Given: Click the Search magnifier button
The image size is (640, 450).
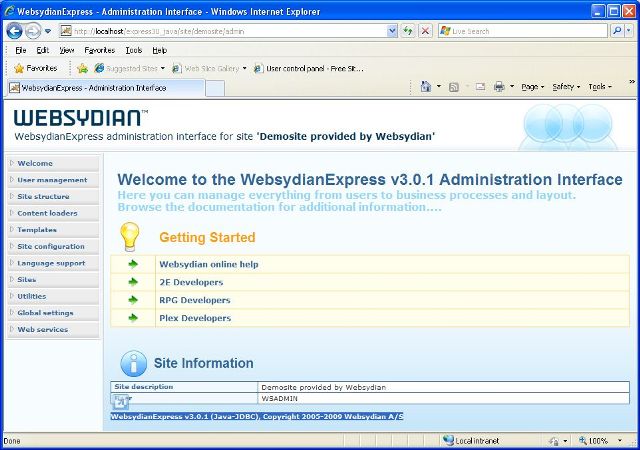Looking at the screenshot, I should point(617,31).
